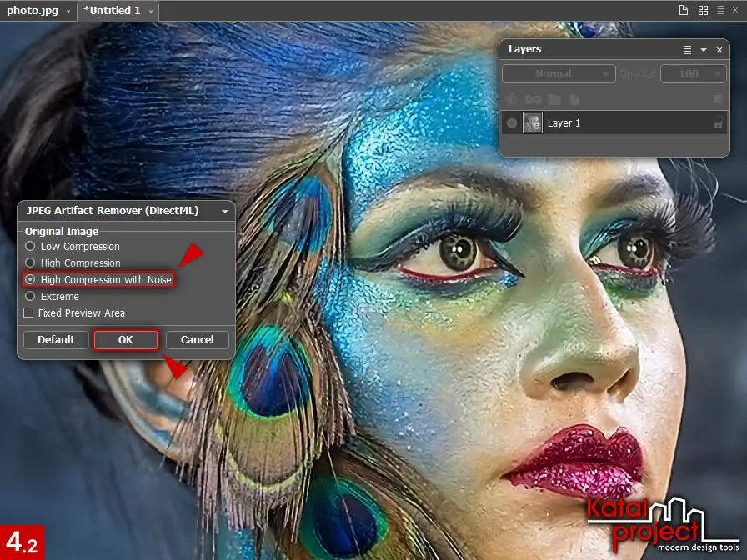Switch to the photo.jpg tab

coord(32,11)
